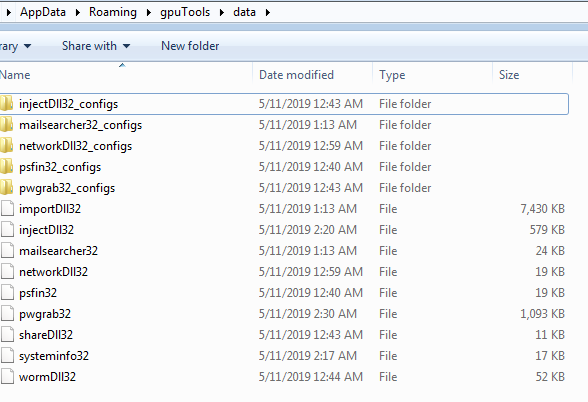The image size is (588, 402).
Task: Click the networkDll32_configs folder icon
Action: [x=6, y=146]
